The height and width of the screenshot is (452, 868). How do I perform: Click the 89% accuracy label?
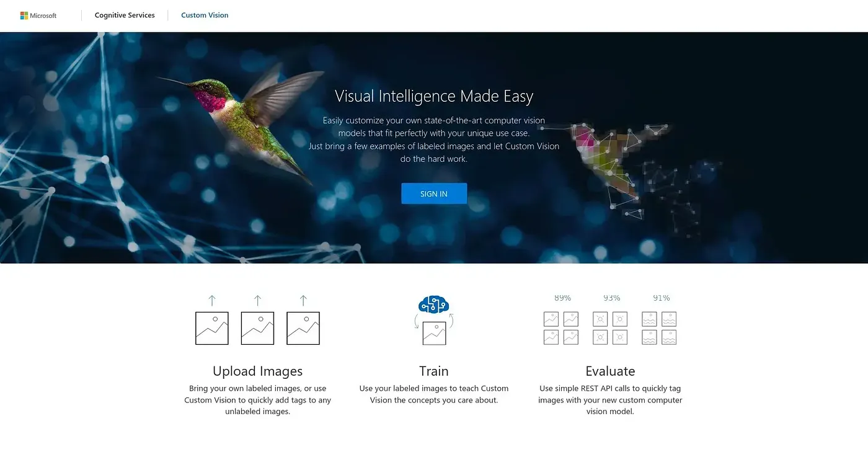[562, 298]
